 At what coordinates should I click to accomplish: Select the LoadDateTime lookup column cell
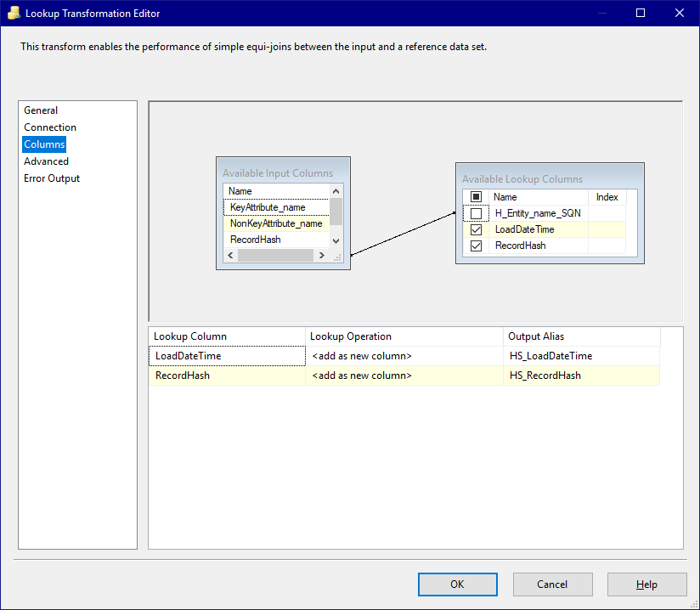coord(227,356)
